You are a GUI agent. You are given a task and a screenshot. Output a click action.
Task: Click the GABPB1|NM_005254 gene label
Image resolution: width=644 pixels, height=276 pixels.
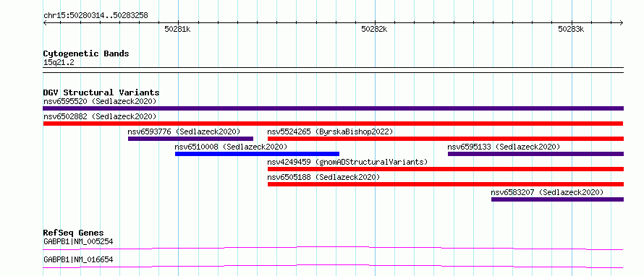click(x=78, y=241)
